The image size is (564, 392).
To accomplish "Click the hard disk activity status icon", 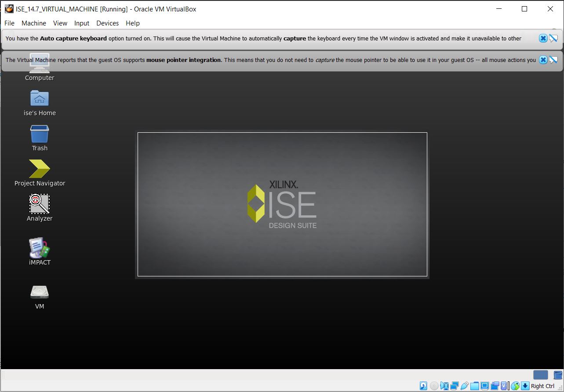I will (423, 386).
